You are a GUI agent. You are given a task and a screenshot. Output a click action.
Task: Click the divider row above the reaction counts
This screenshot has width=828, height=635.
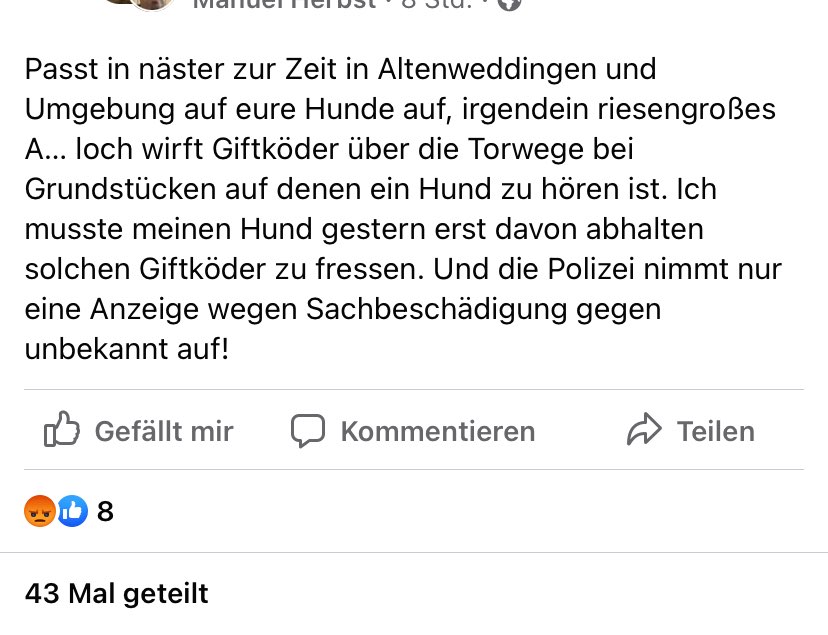pos(414,470)
